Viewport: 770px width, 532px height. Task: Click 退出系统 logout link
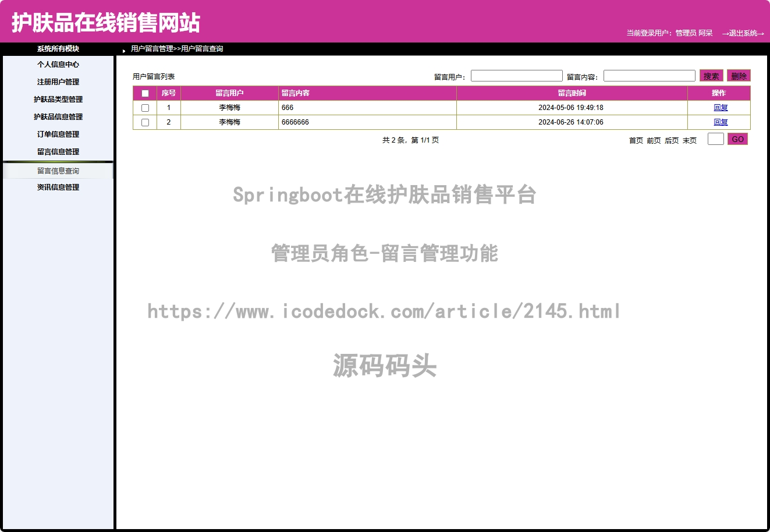click(743, 33)
